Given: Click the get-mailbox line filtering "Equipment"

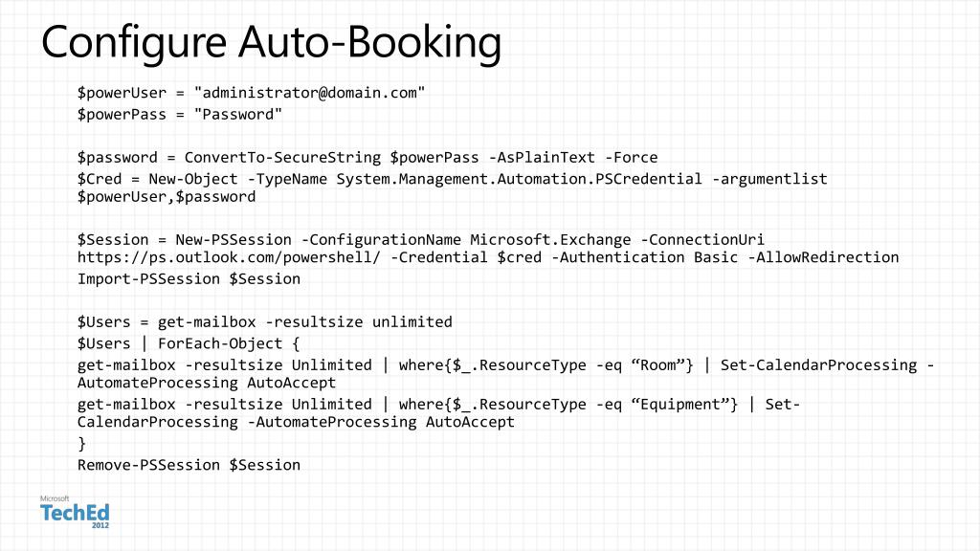Looking at the screenshot, I should coord(438,405).
